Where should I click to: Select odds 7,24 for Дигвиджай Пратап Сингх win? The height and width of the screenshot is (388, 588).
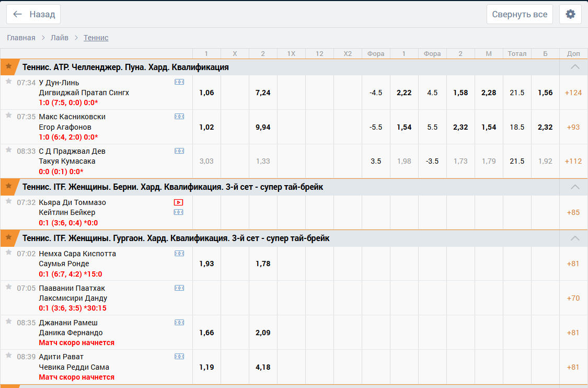point(263,93)
